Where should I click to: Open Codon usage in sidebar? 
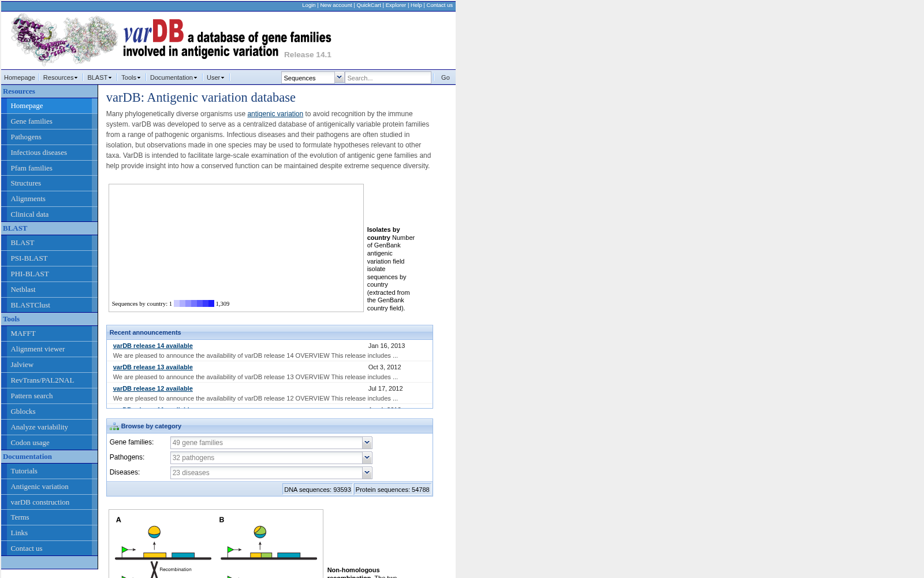[x=49, y=443]
